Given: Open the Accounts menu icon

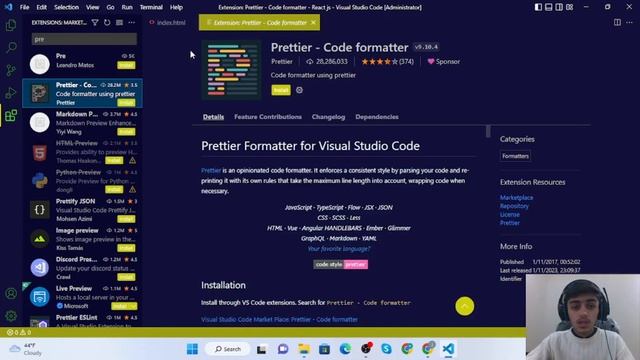Looking at the screenshot, I should click(x=11, y=293).
